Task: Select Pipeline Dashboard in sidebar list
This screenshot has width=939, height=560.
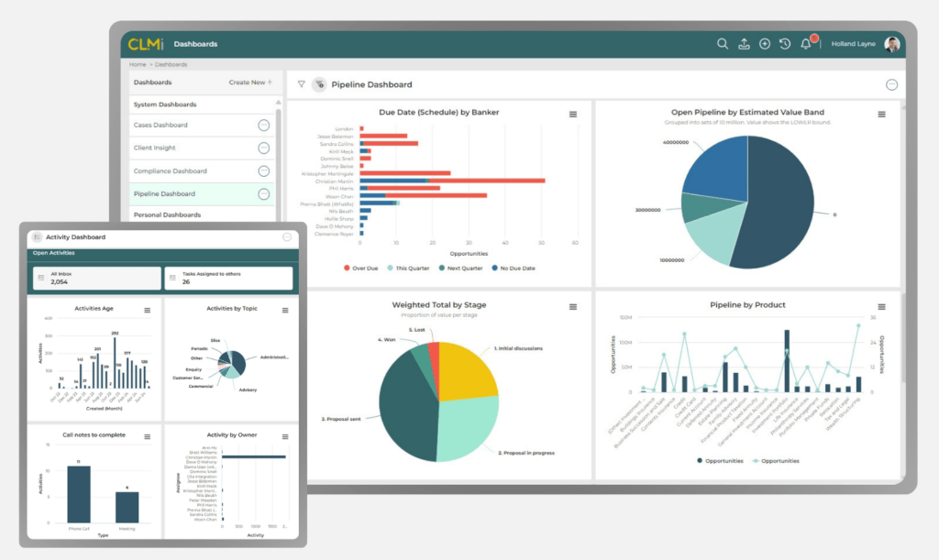Action: coord(164,194)
